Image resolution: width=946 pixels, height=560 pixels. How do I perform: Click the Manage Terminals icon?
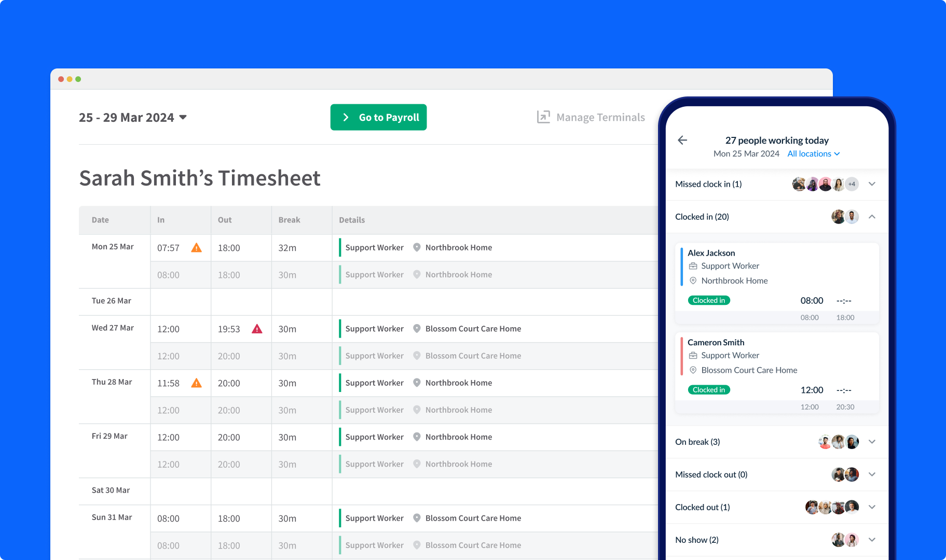coord(543,117)
